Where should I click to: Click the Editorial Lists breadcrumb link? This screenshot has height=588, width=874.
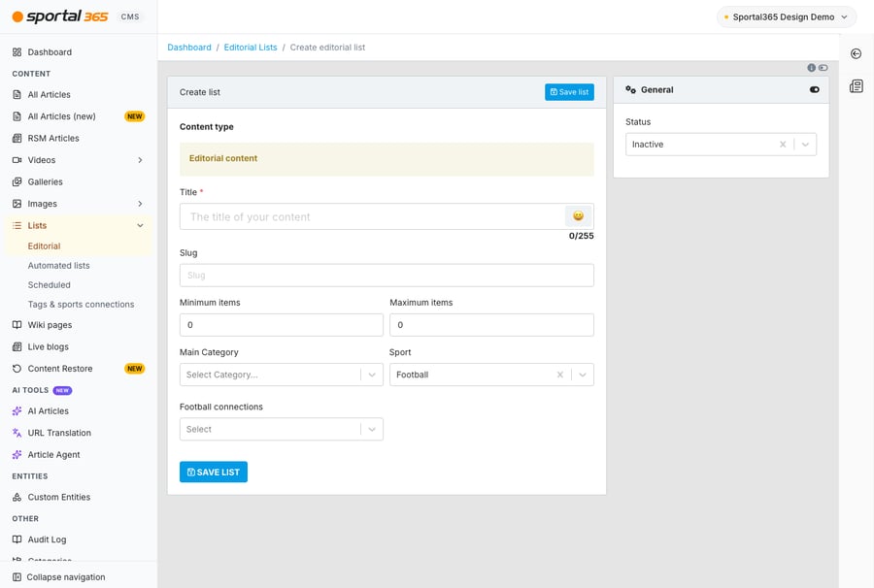pyautogui.click(x=251, y=48)
